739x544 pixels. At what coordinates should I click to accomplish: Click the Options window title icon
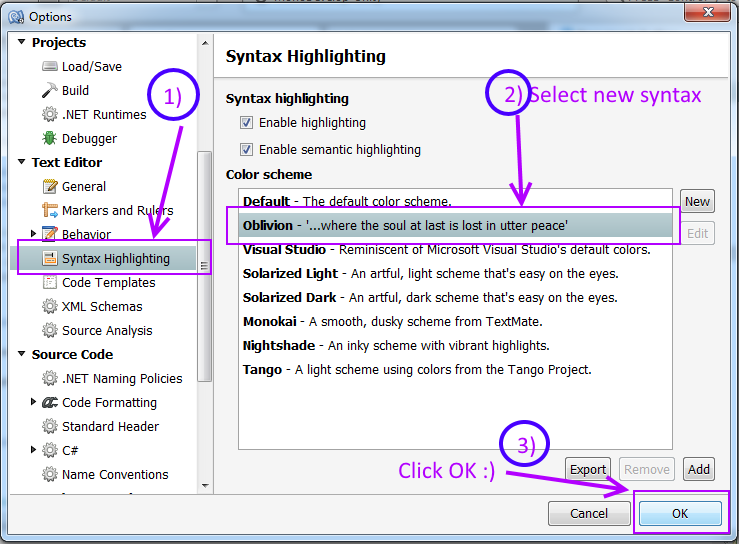pos(16,17)
